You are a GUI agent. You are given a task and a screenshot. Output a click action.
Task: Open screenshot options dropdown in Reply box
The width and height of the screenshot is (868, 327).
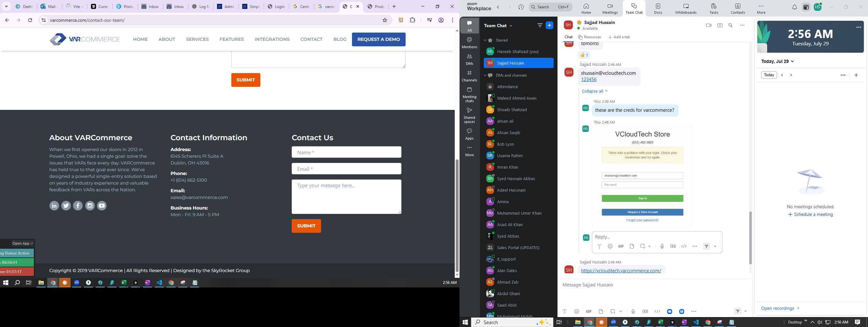coord(649,247)
